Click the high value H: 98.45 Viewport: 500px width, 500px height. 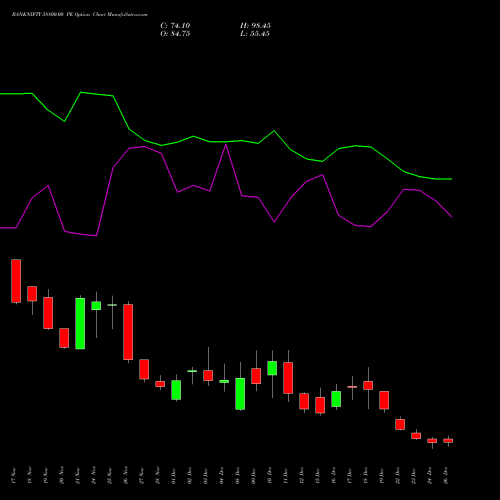tap(255, 26)
